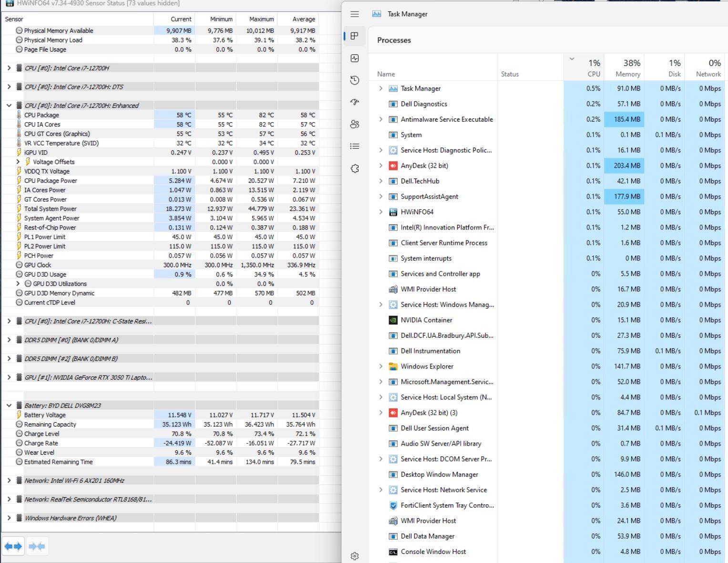
Task: Open Details icon in Task Manager sidebar
Action: click(x=354, y=146)
